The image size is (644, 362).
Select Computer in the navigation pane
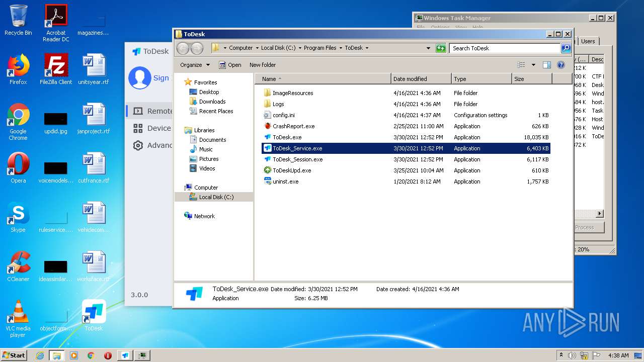tap(201, 188)
